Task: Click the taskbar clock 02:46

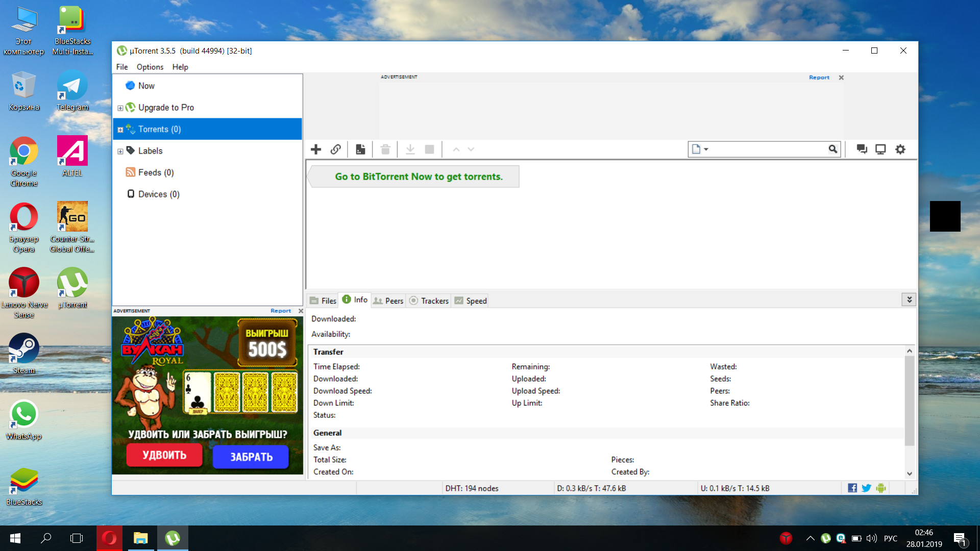Action: (x=924, y=538)
